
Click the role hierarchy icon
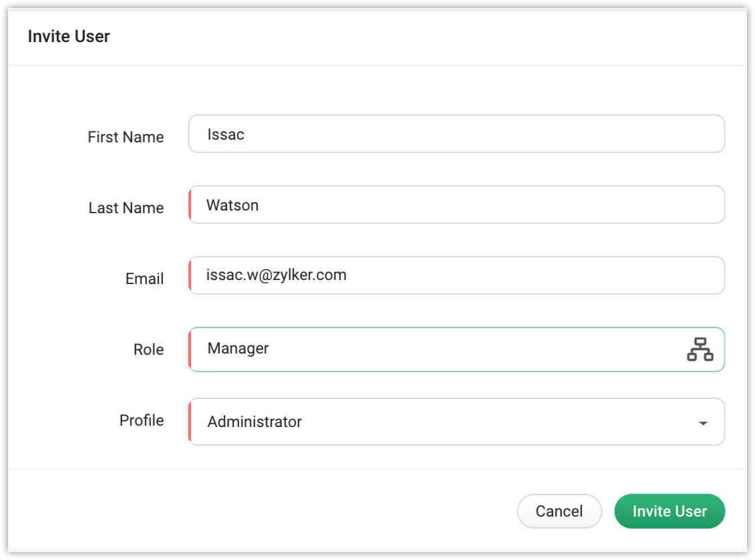pos(700,349)
